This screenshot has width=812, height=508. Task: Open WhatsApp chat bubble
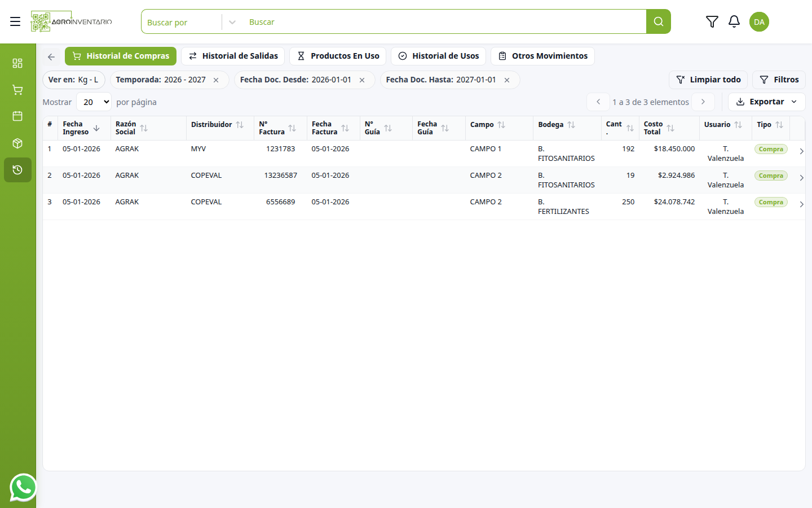pos(23,487)
